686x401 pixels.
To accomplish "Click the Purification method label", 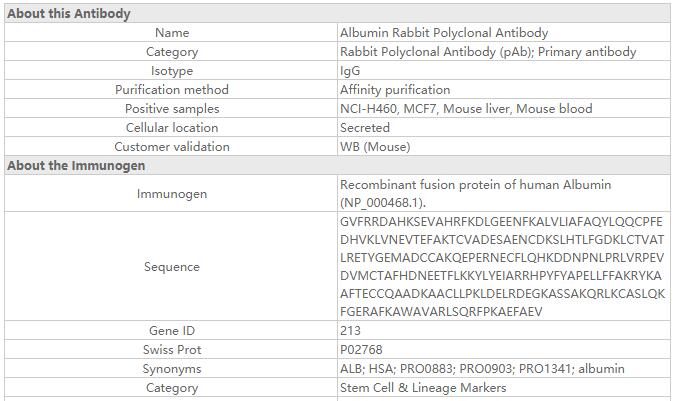I will pos(172,90).
